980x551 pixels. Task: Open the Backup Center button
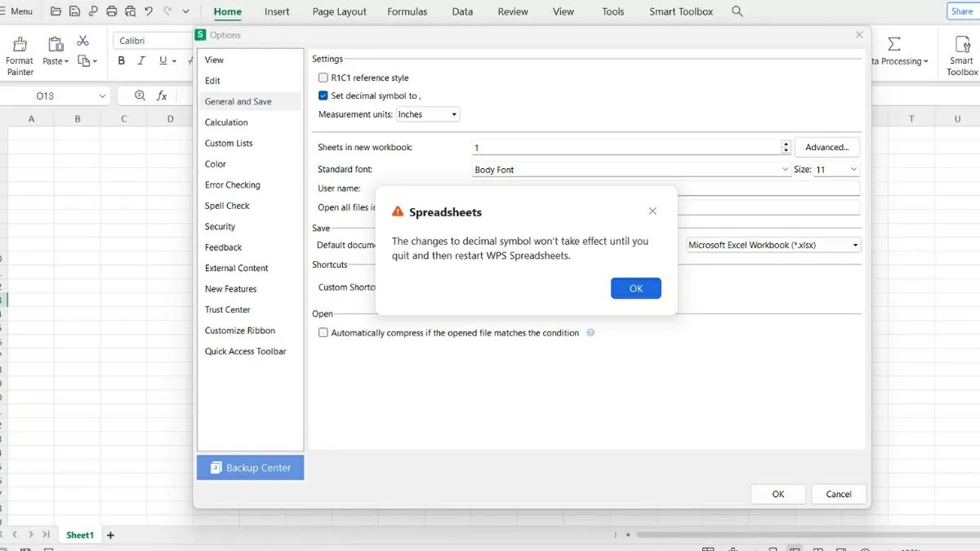click(250, 468)
